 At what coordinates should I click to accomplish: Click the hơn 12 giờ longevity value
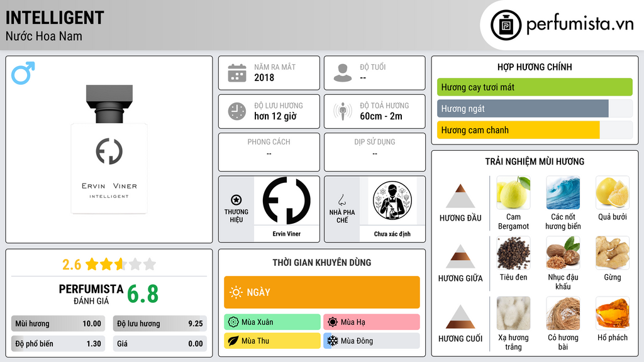[275, 116]
